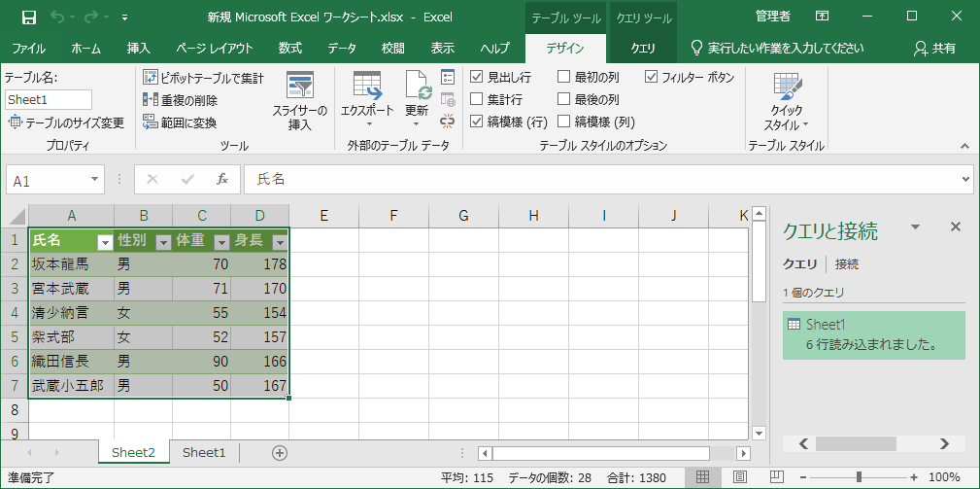Click Sheet1 query in クエリと接続 pane
The image size is (980, 489).
874,335
